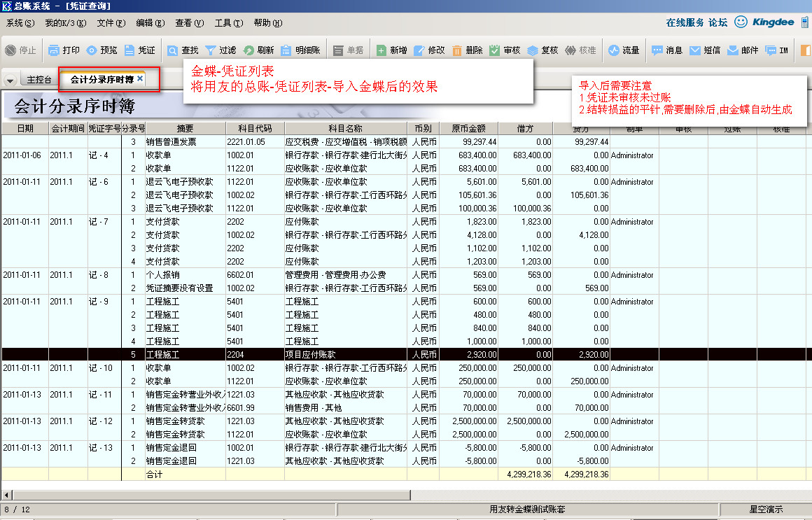Expand the tab list dropdown arrow
Viewport: 812px width, 520px height.
tap(10, 80)
